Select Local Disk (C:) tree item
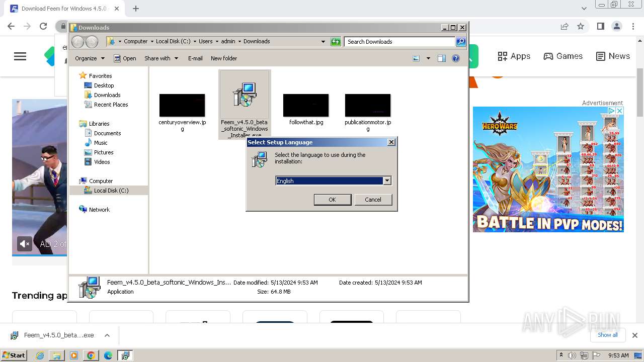 point(111,191)
